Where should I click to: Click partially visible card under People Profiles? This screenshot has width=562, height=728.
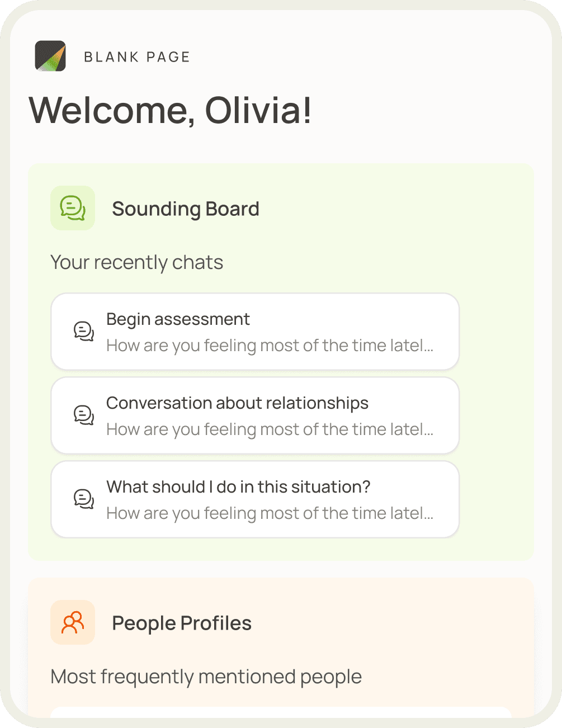[x=281, y=712]
